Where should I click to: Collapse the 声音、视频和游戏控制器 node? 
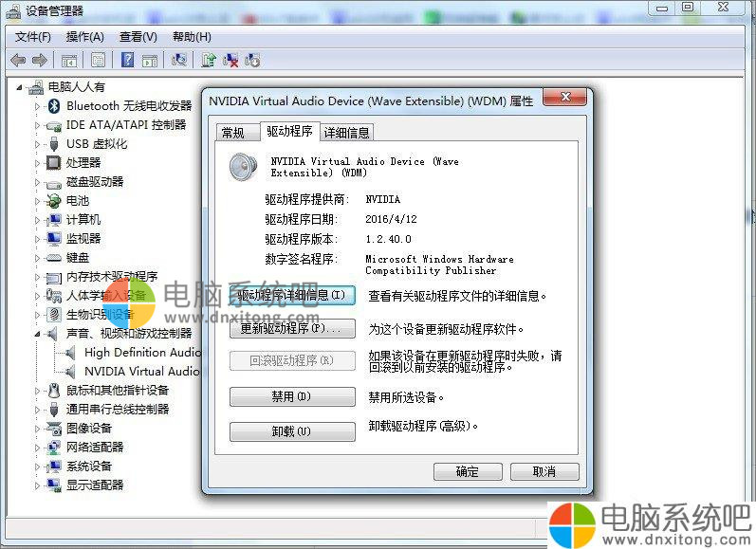[x=37, y=334]
